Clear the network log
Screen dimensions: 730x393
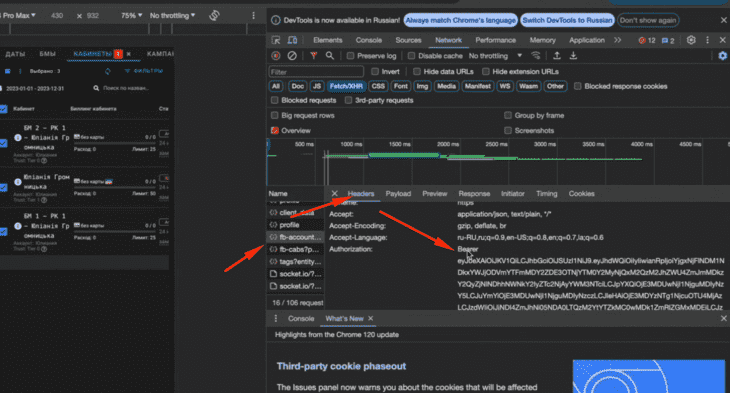tap(292, 56)
